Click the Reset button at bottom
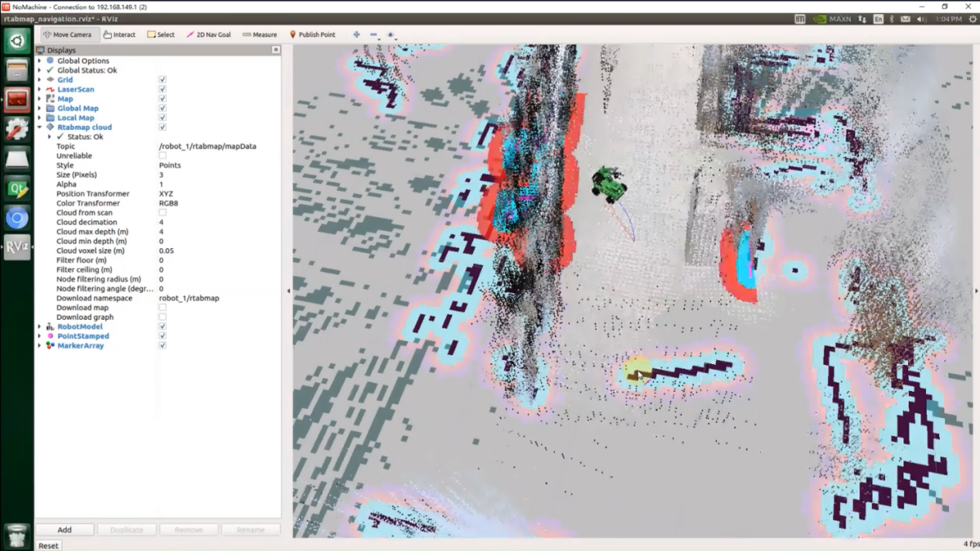 [x=48, y=546]
